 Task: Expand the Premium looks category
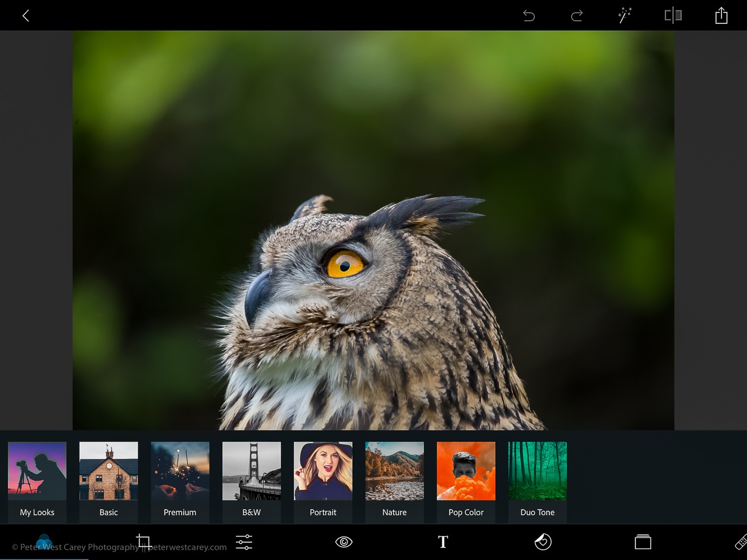(180, 481)
